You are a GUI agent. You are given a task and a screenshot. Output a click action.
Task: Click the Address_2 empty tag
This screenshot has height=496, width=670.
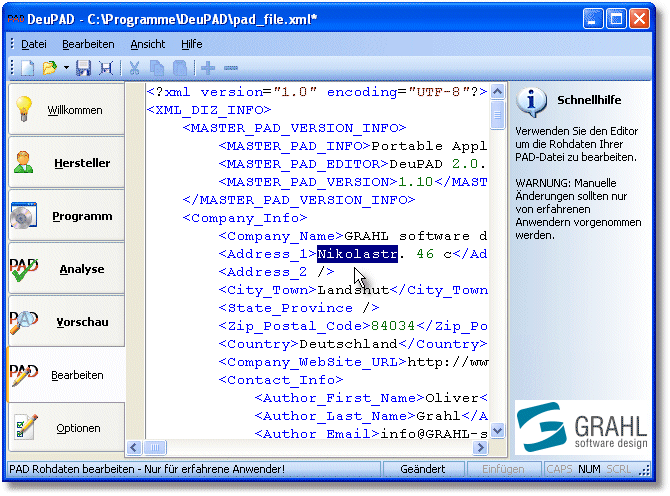[x=276, y=272]
